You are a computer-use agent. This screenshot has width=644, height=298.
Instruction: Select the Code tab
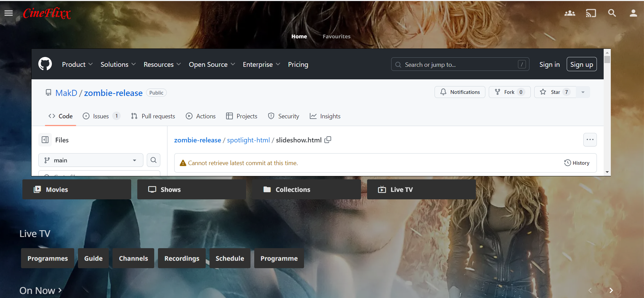tap(60, 116)
